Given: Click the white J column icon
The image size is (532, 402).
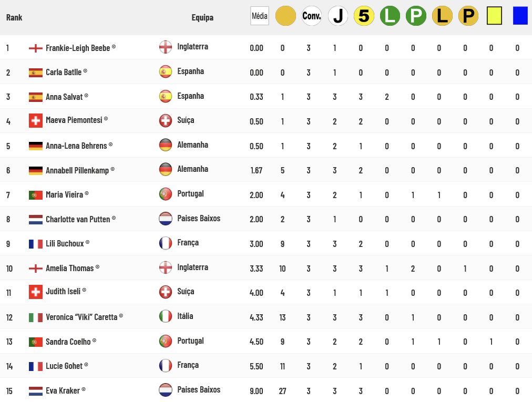Looking at the screenshot, I should (338, 16).
